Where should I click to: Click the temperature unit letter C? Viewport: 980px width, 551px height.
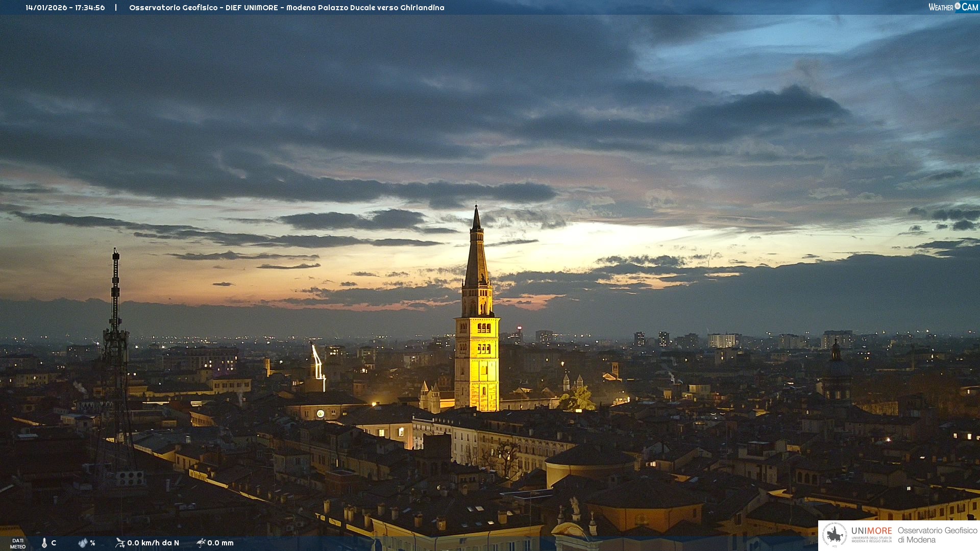coord(54,543)
